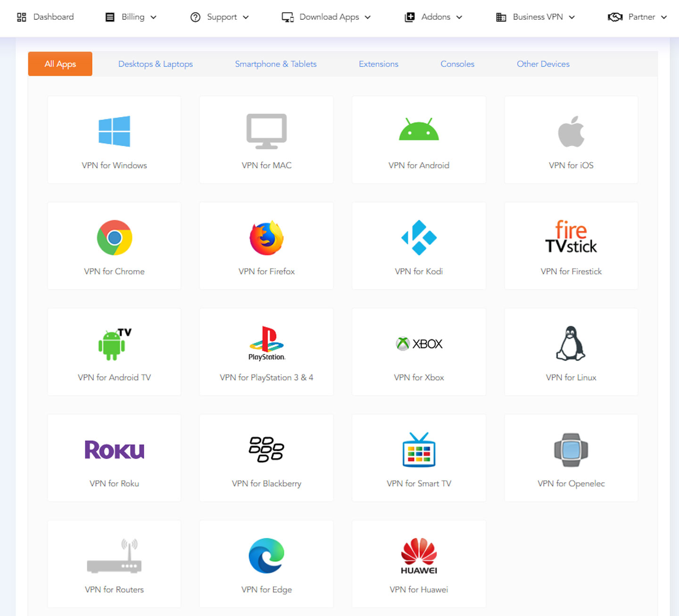Open the Firefox logo icon

(x=266, y=238)
